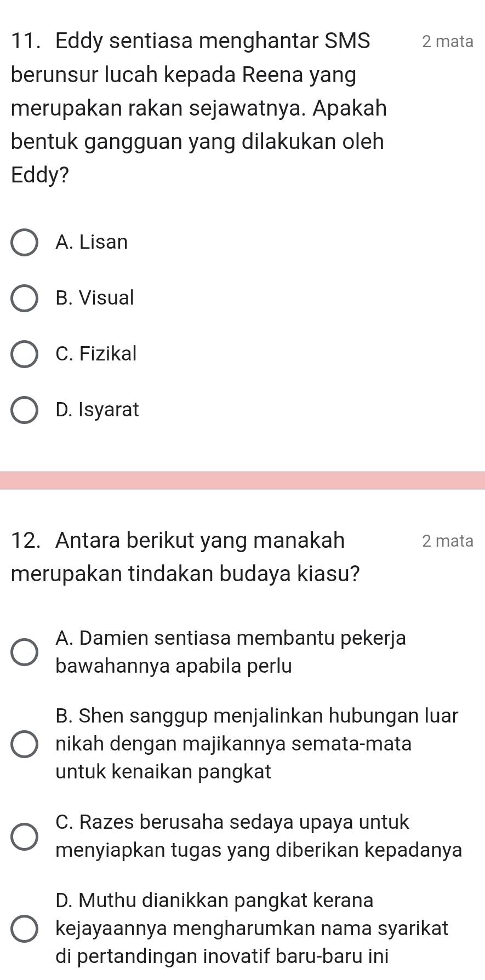Tap the 'C. Razes berusaha sedaya upaya' text
The image size is (485, 980).
(x=259, y=836)
